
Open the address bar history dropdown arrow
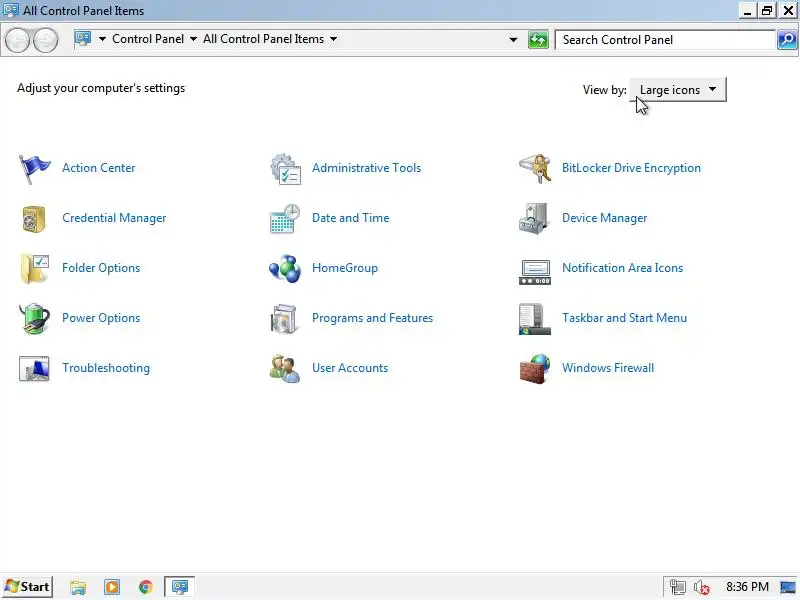click(513, 40)
